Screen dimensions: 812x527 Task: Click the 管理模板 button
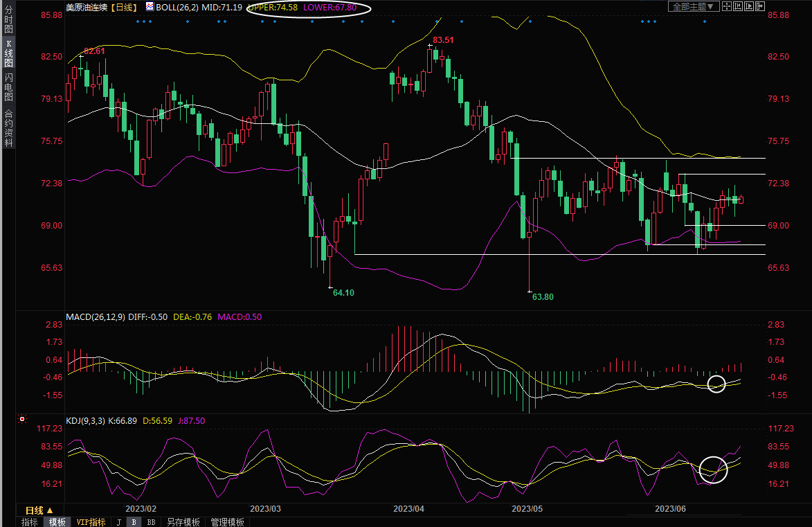pyautogui.click(x=227, y=522)
